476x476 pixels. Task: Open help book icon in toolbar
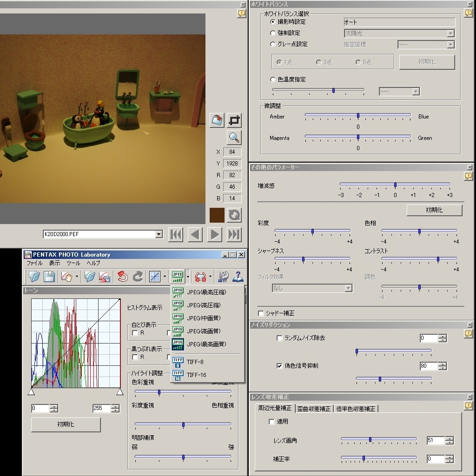[x=238, y=277]
